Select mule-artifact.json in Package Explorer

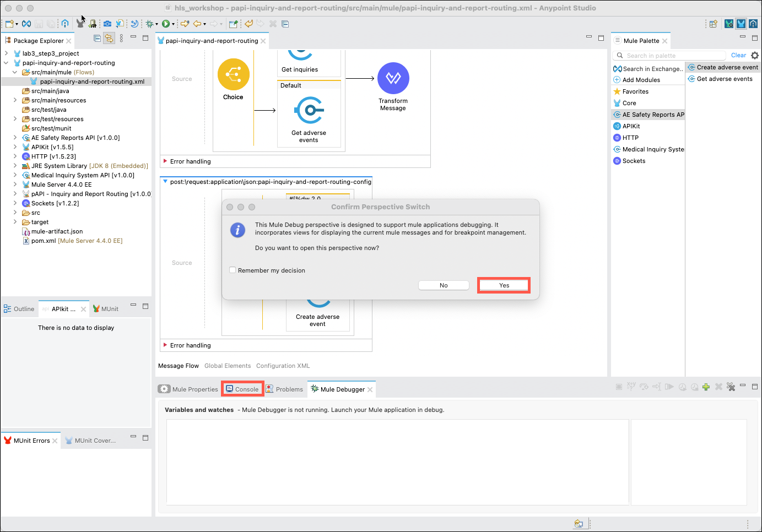53,231
